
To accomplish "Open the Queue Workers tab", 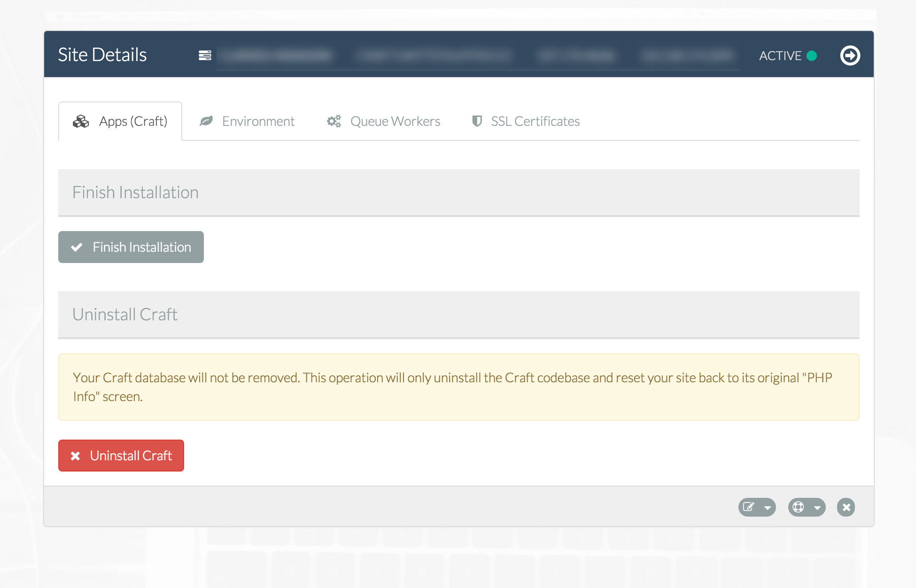I will (x=383, y=121).
